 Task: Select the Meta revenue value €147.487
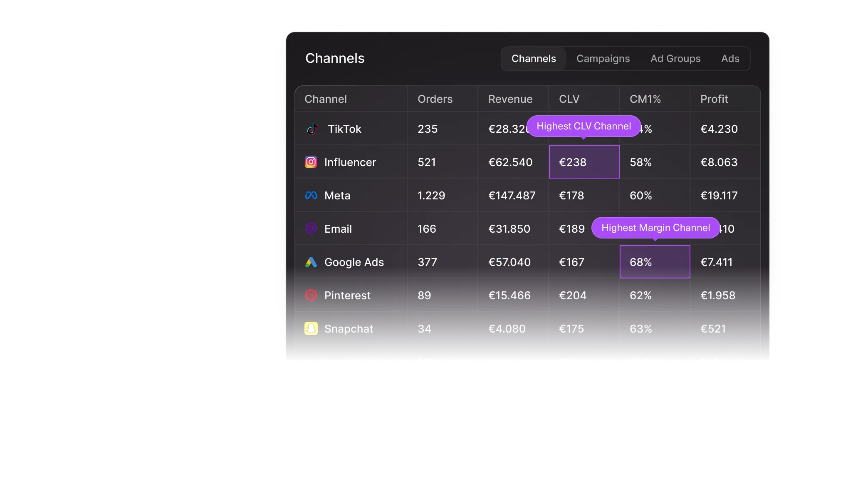[512, 195]
